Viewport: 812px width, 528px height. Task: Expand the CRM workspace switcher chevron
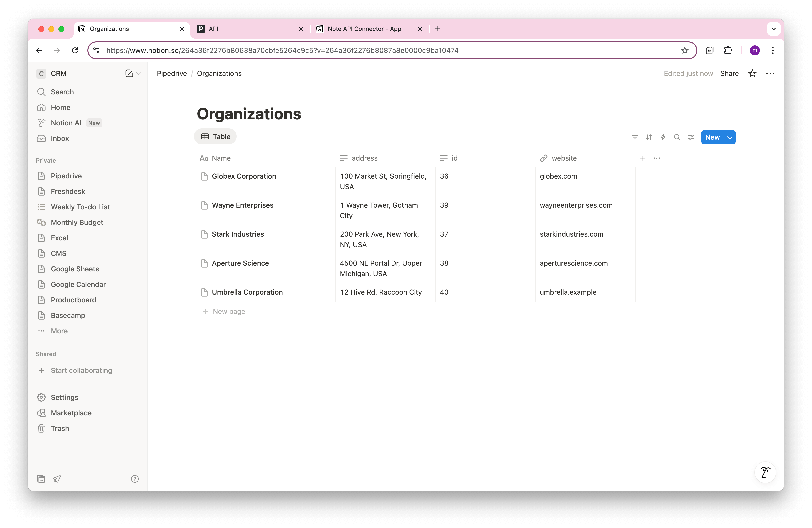(x=139, y=74)
